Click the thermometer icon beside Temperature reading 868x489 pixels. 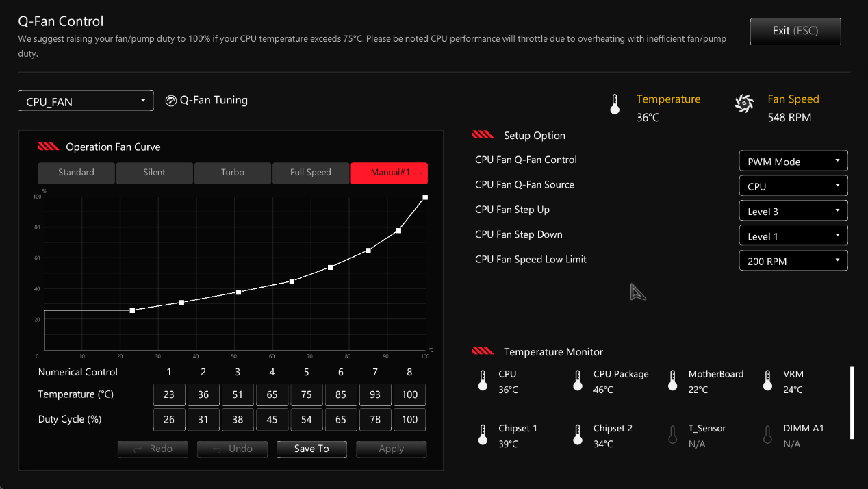pyautogui.click(x=614, y=105)
